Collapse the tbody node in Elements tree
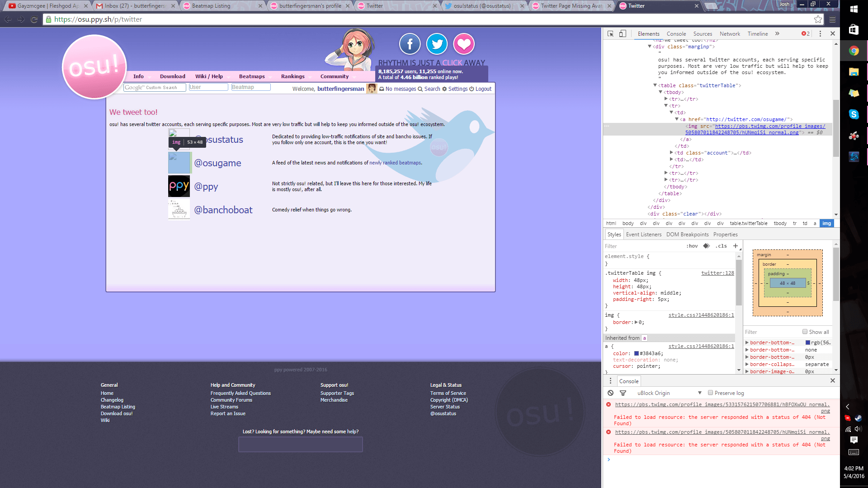This screenshot has height=488, width=868. 660,92
